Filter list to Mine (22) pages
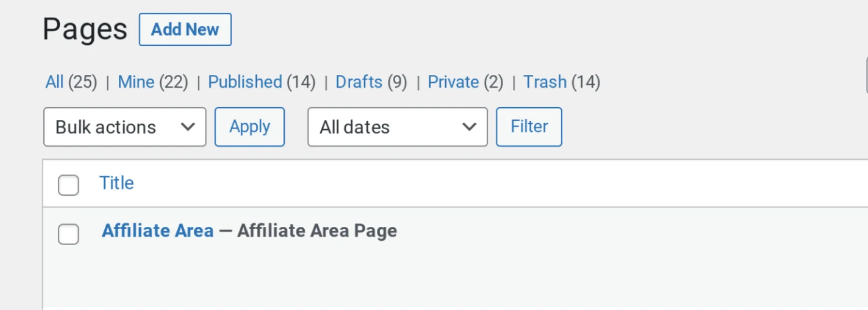Viewport: 868px width, 310px height. click(x=153, y=82)
